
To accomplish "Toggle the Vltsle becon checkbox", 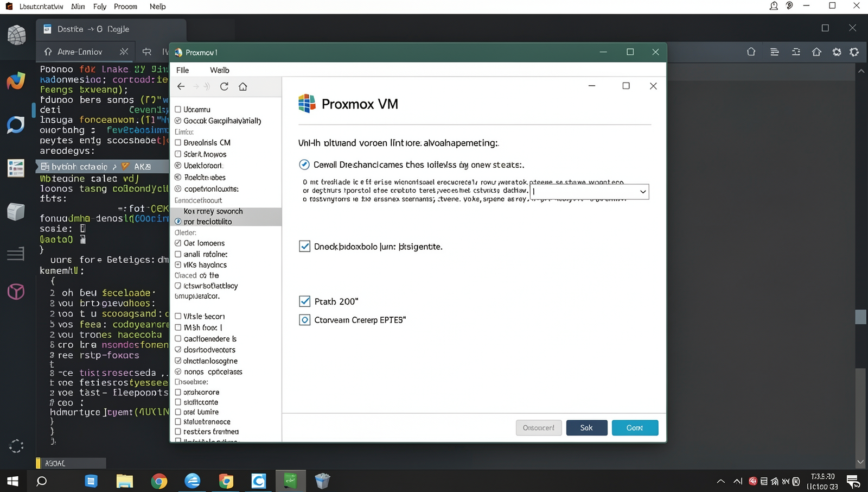I will [178, 316].
